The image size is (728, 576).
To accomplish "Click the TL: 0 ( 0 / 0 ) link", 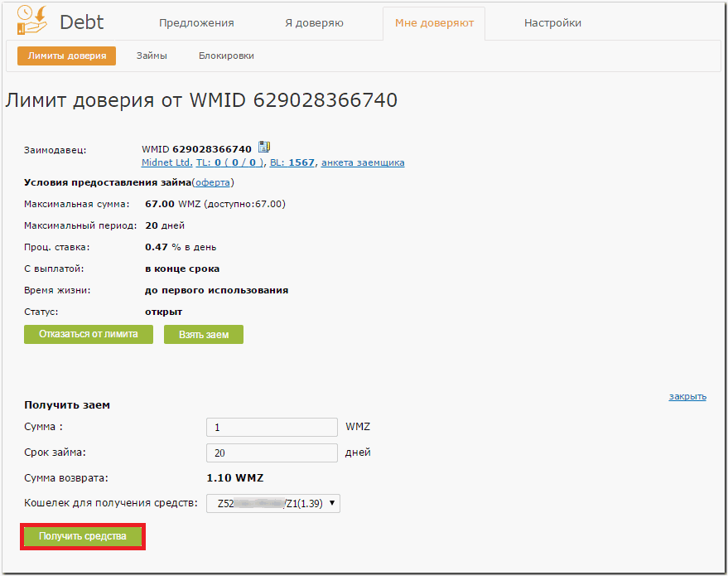I will click(x=230, y=162).
